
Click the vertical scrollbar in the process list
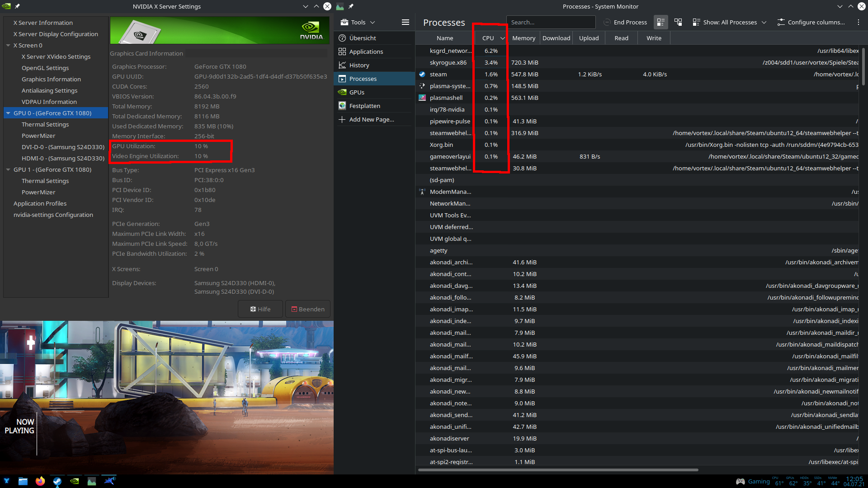tap(863, 67)
